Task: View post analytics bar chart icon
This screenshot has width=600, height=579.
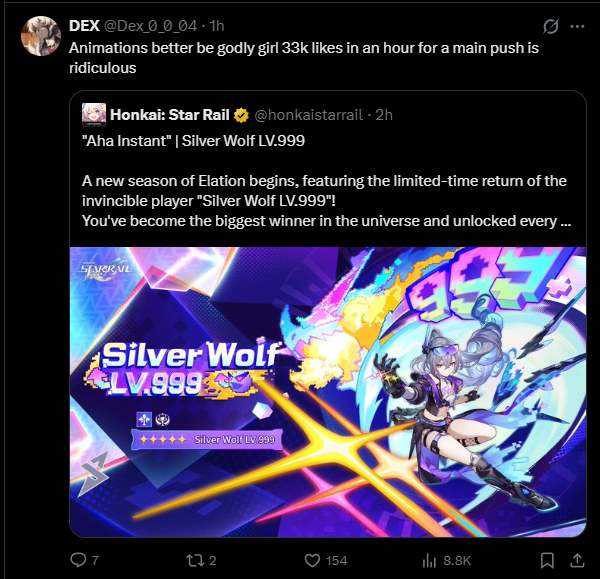Action: pyautogui.click(x=429, y=561)
